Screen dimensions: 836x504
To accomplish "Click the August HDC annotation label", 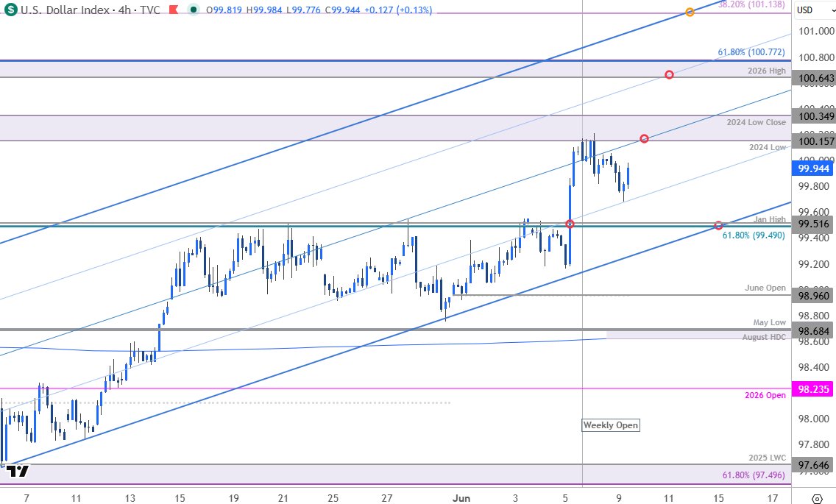I will tap(764, 337).
